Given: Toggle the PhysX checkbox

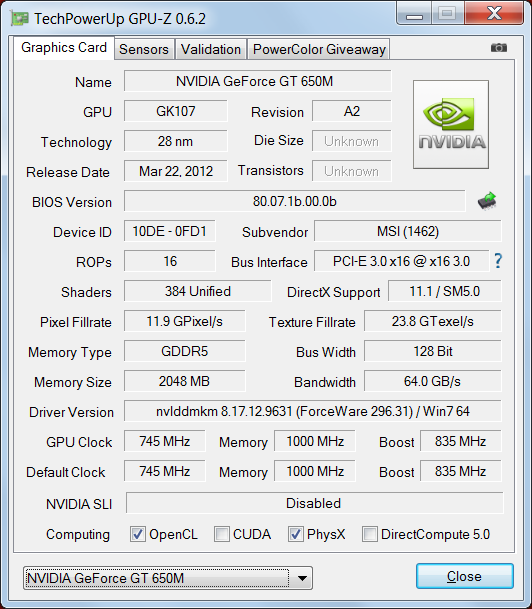Looking at the screenshot, I should point(296,534).
